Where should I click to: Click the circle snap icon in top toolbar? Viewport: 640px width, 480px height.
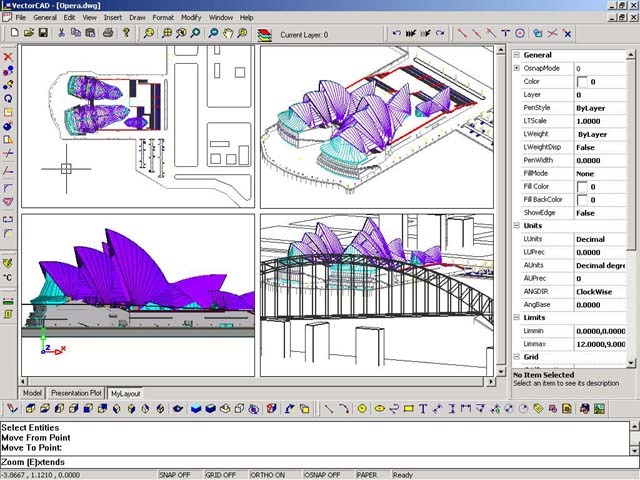point(520,33)
